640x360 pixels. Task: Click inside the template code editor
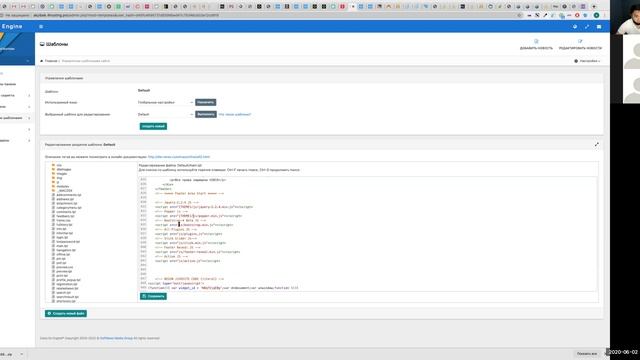pos(367,234)
